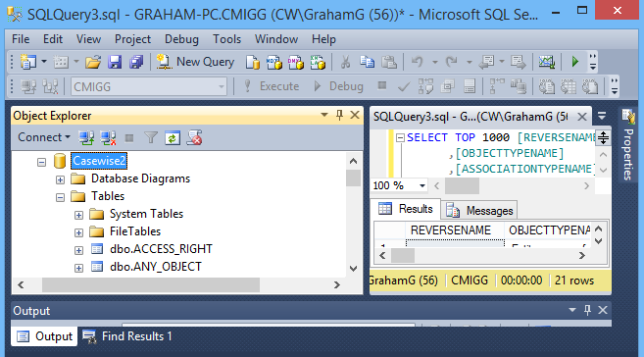Click the Object Explorer filter funnel icon
The width and height of the screenshot is (644, 357).
coord(151,137)
